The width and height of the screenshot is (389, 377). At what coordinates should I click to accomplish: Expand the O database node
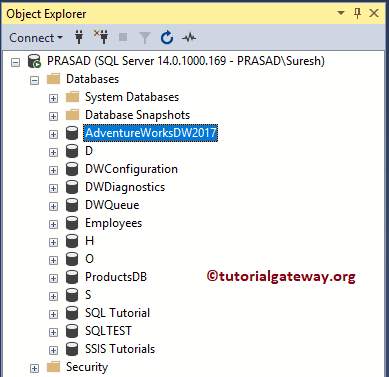53,260
